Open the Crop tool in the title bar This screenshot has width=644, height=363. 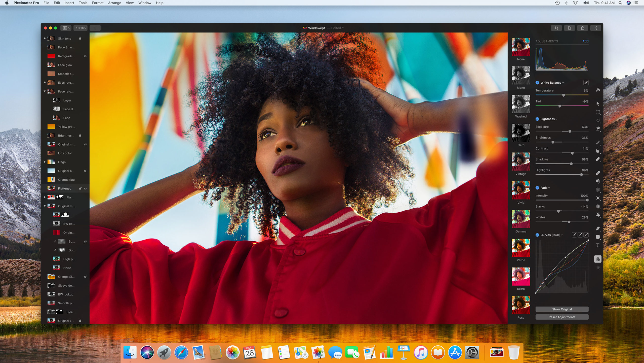coord(557,28)
